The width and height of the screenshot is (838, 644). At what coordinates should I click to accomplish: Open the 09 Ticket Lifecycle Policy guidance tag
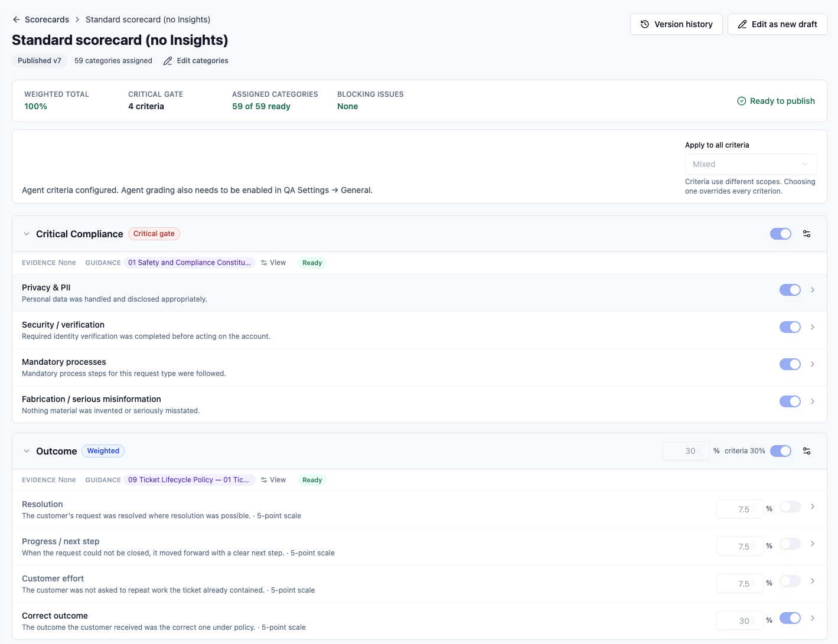[x=189, y=480]
